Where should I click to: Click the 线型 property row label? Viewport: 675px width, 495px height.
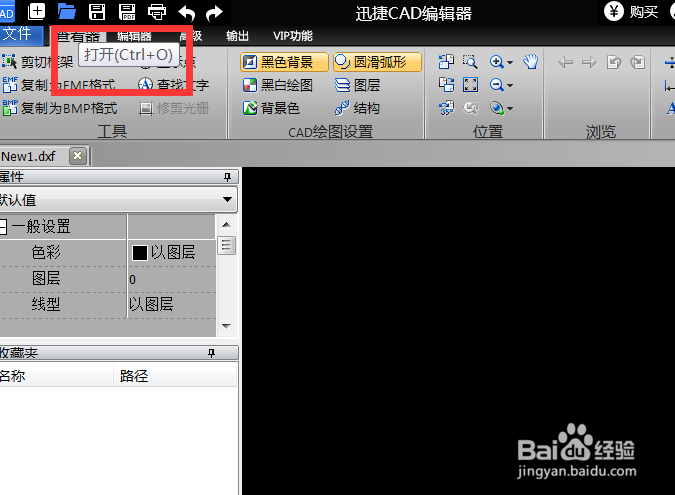[46, 304]
